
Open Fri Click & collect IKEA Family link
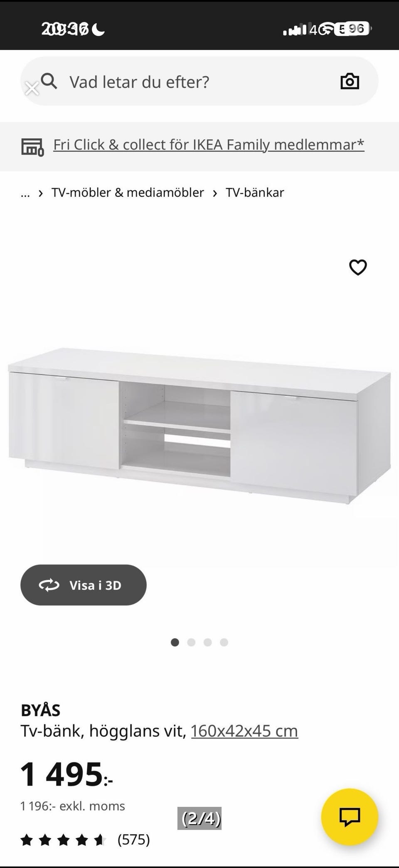[x=209, y=145]
